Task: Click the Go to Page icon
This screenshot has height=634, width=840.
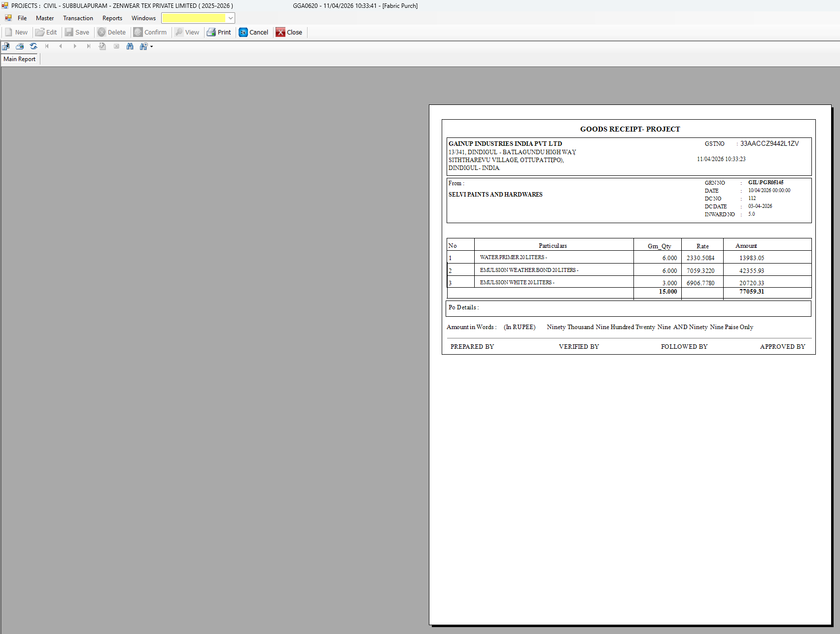Action: (x=103, y=46)
